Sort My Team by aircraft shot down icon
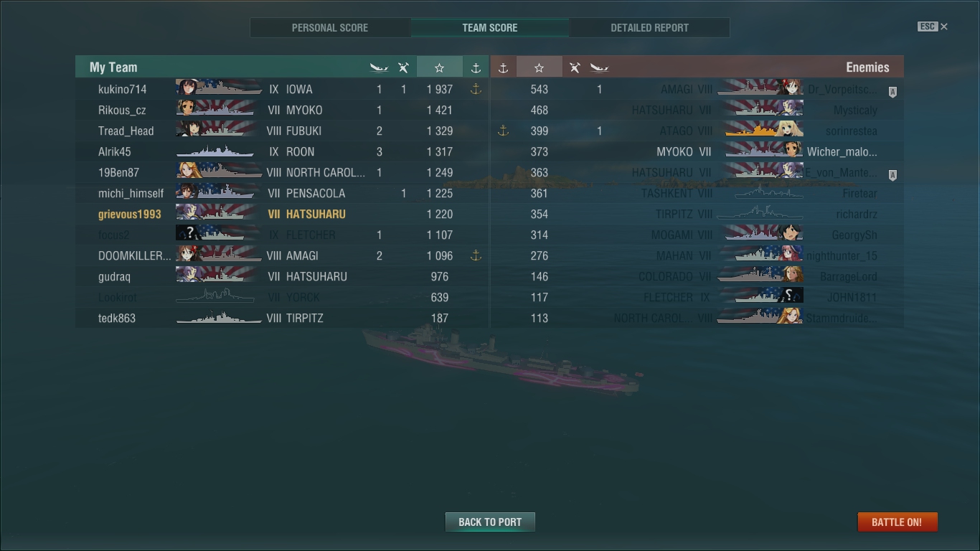The image size is (980, 551). (403, 67)
